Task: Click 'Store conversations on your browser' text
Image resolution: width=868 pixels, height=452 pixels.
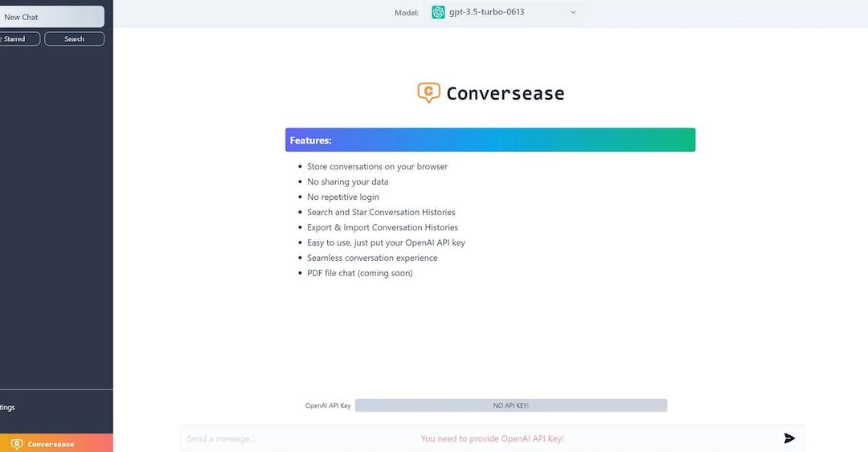Action: click(377, 166)
